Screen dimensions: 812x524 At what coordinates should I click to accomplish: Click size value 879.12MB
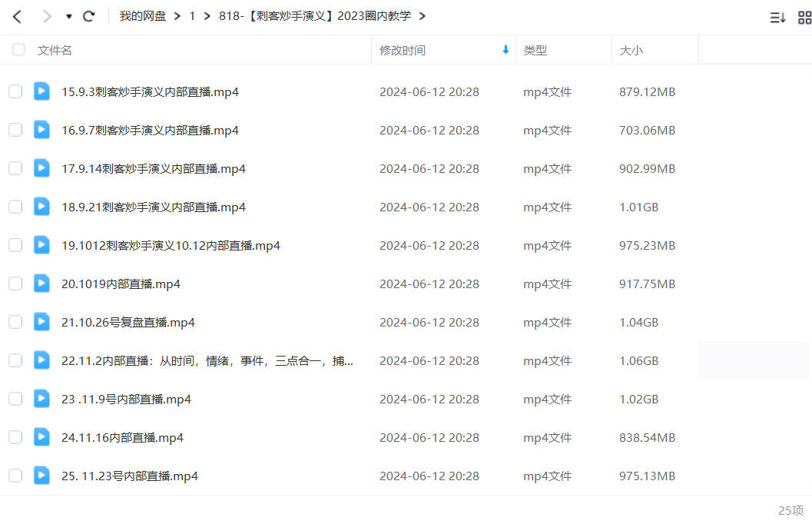[648, 92]
